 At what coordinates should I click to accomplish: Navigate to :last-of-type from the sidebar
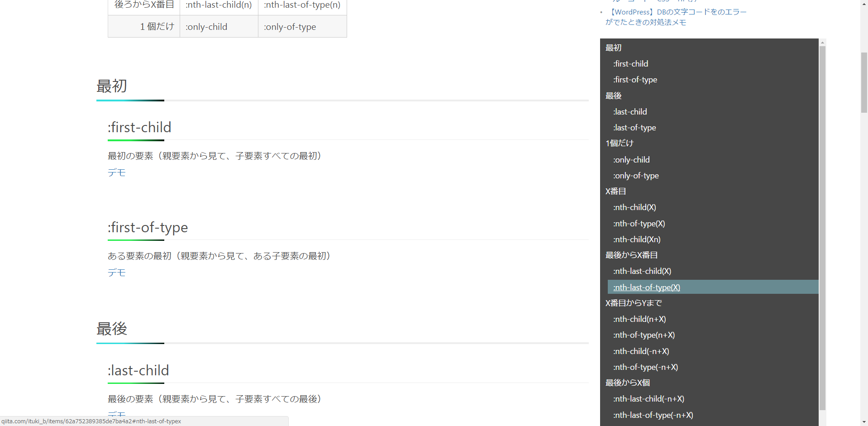pyautogui.click(x=634, y=127)
